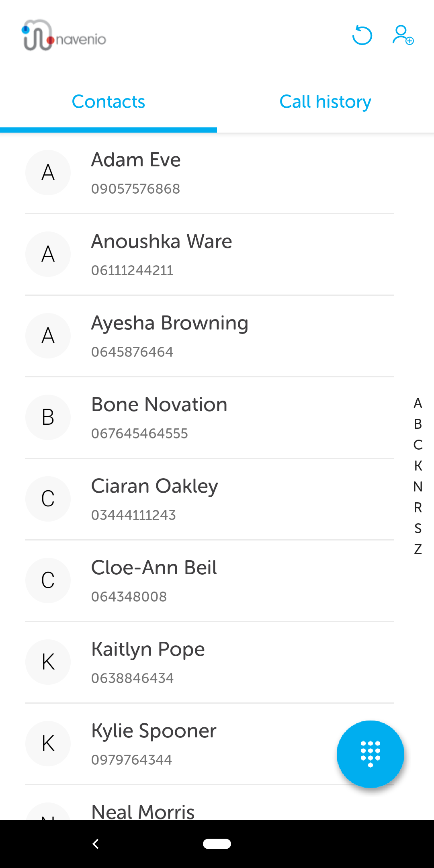Tap Bone Novation's B avatar
The image size is (434, 868).
click(48, 417)
